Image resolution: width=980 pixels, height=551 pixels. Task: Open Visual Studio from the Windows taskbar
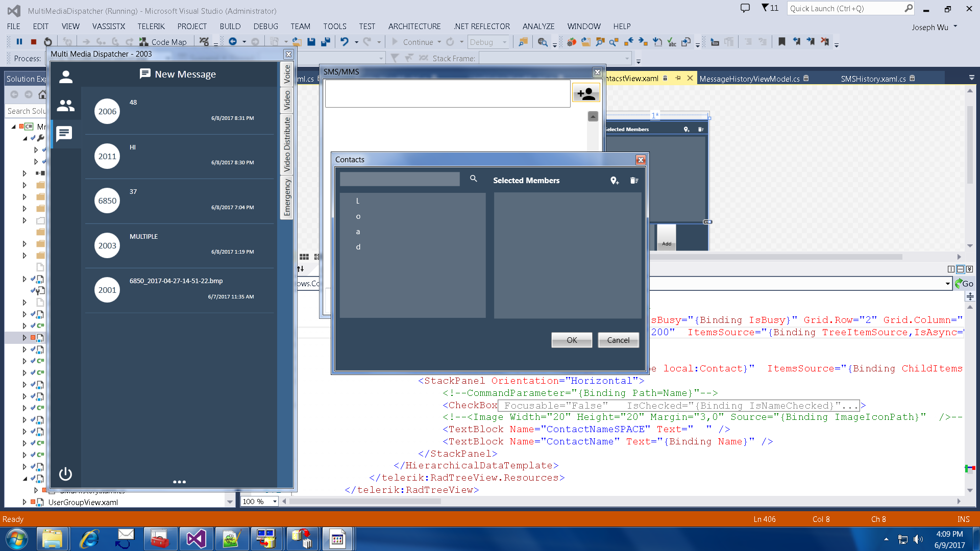click(x=197, y=539)
